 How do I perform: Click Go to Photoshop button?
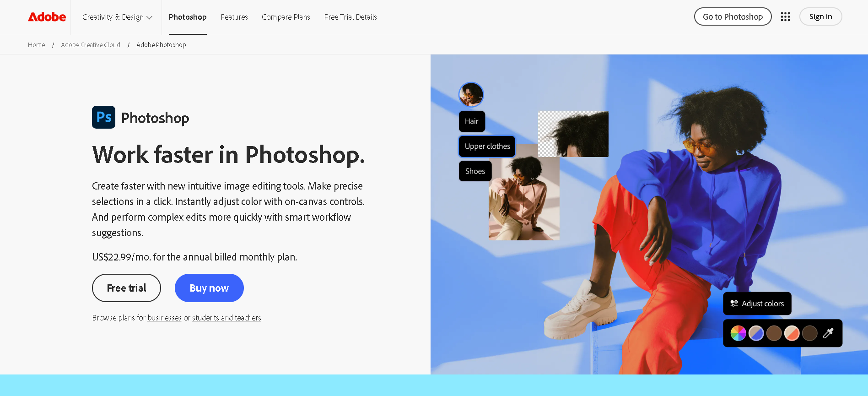[733, 16]
